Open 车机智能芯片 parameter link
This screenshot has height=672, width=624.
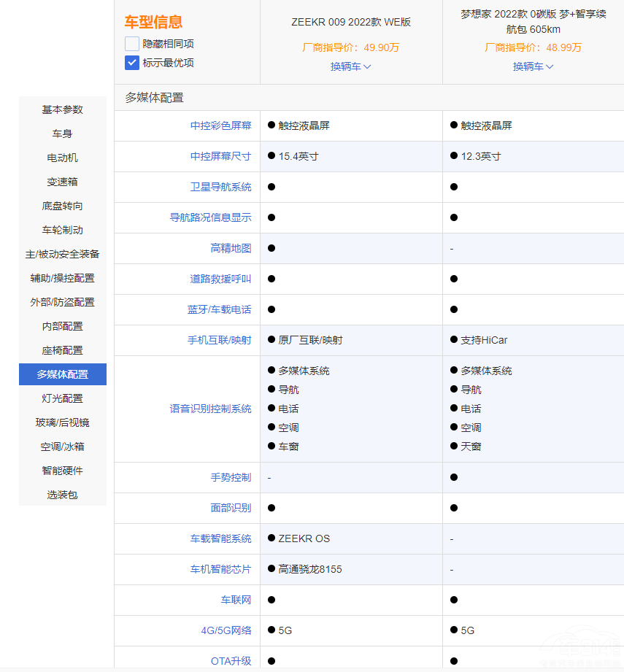tap(220, 569)
